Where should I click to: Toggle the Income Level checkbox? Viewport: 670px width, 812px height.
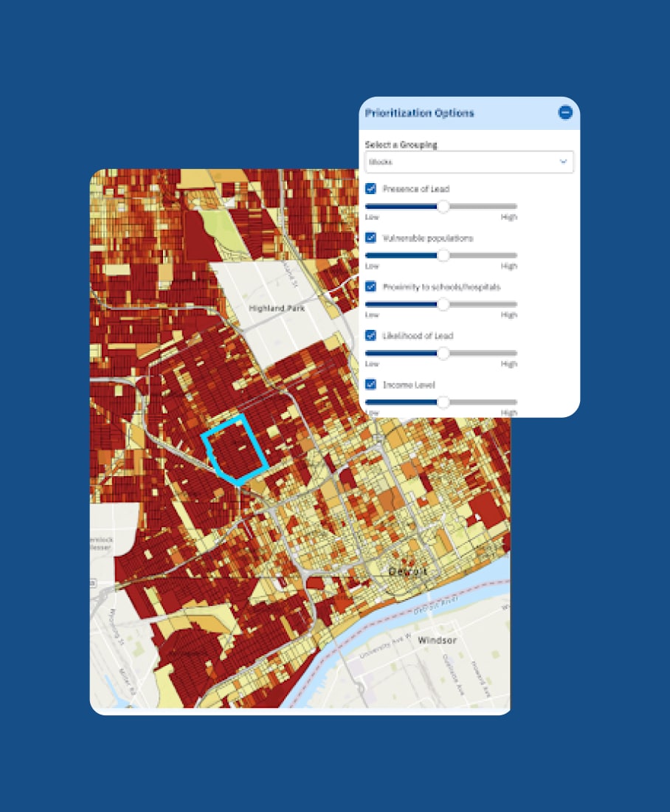(371, 385)
